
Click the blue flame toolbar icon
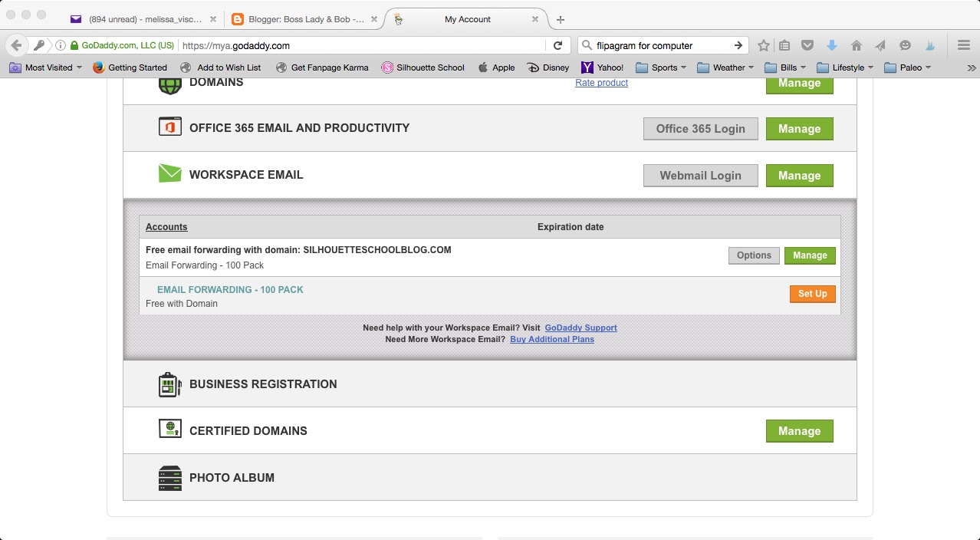tap(929, 45)
